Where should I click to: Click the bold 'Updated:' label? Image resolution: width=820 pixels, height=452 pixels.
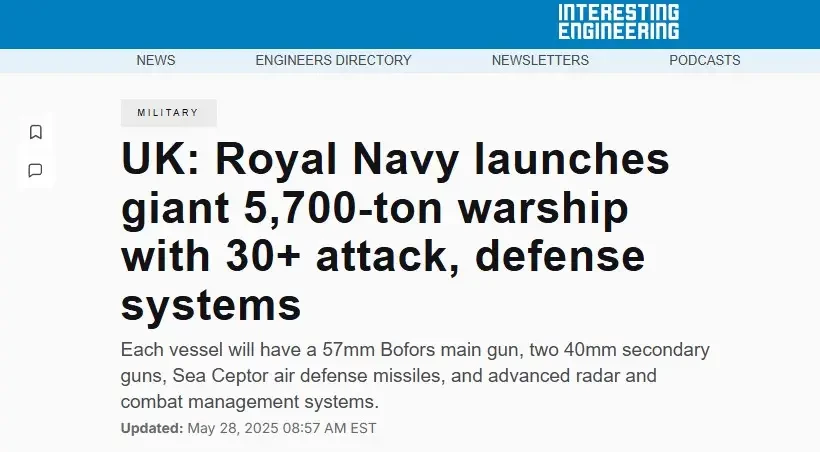pyautogui.click(x=151, y=428)
